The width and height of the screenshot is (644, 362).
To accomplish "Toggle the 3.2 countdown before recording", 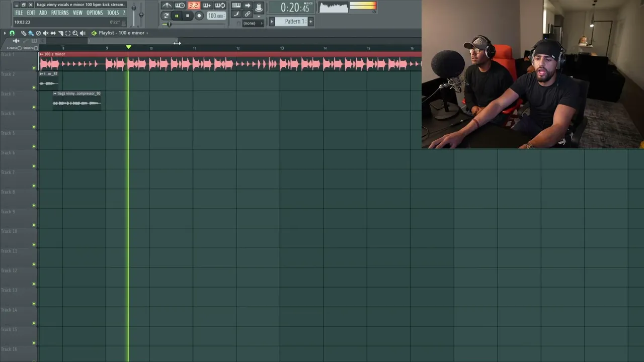I will (194, 6).
